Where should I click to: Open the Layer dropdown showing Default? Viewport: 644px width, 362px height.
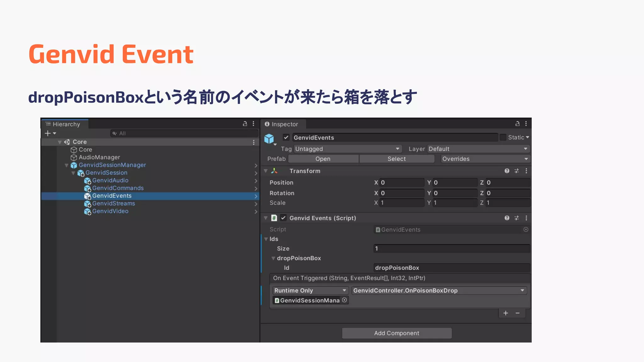479,149
